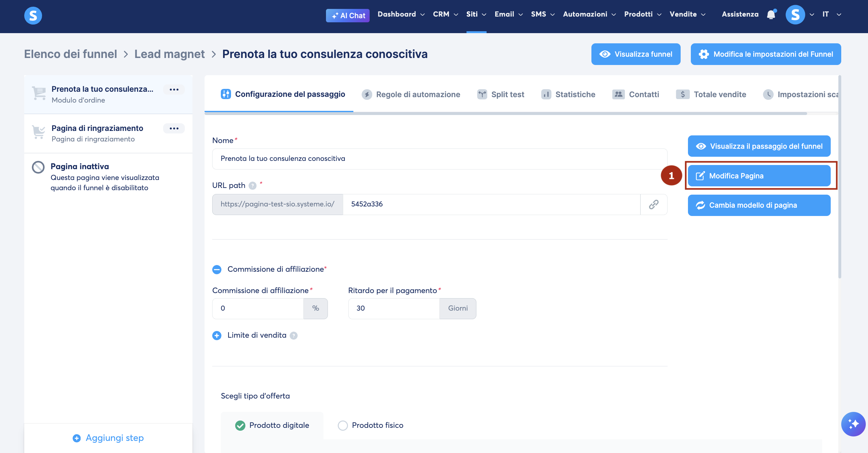Open the CRM dropdown menu
This screenshot has height=453, width=868.
coord(445,14)
